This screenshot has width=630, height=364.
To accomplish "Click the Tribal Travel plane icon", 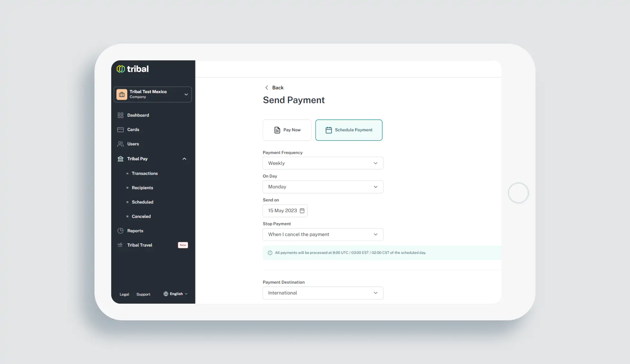I will tap(120, 245).
